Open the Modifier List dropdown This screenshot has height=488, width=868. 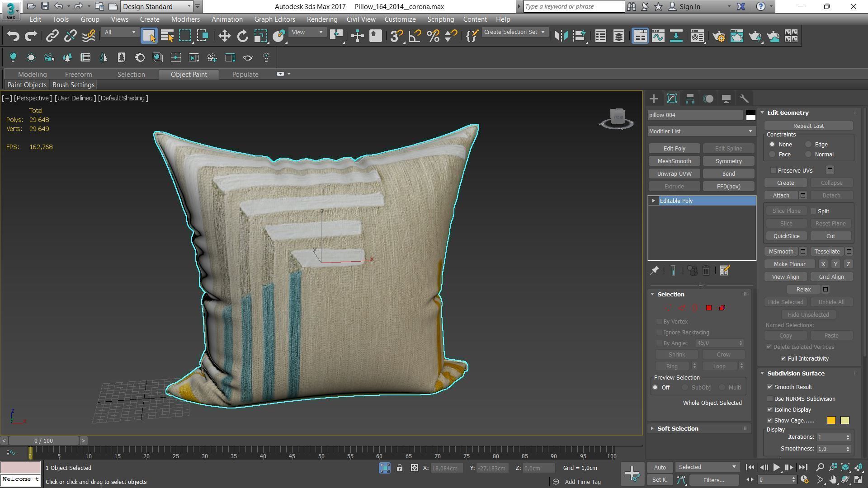pyautogui.click(x=701, y=131)
